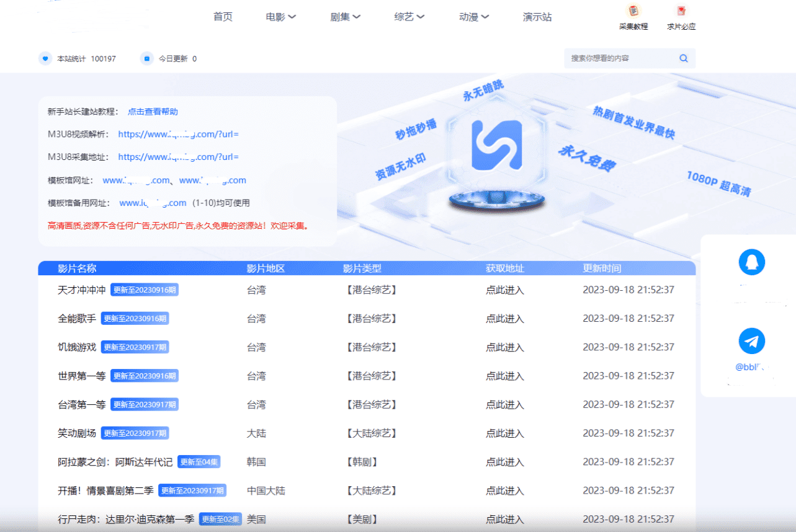This screenshot has height=532, width=796.
Task: Open the 演示站 demo site menu item
Action: pyautogui.click(x=537, y=17)
